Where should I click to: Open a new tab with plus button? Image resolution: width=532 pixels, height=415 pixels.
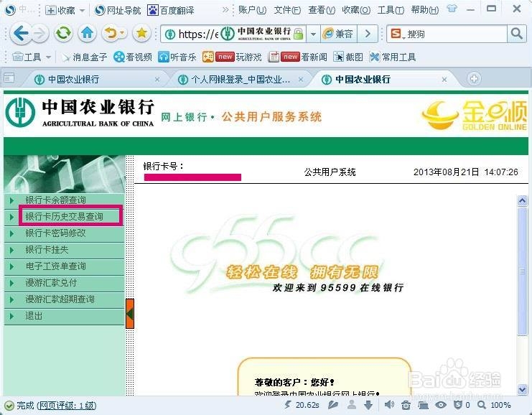[474, 79]
